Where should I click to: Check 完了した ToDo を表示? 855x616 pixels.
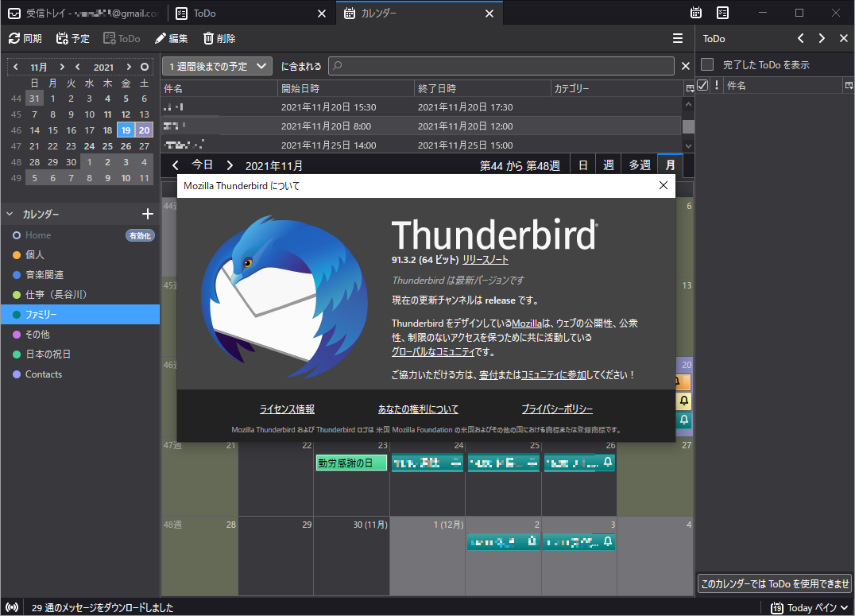tap(706, 65)
